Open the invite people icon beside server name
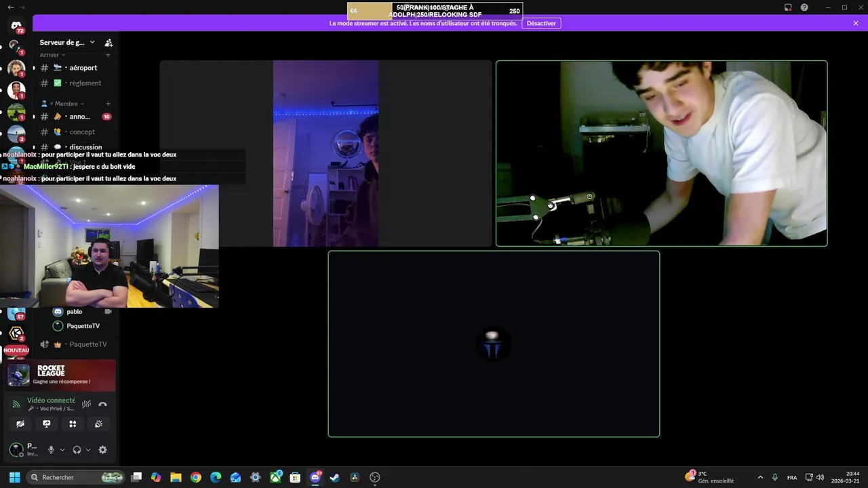The image size is (868, 488). [x=108, y=43]
